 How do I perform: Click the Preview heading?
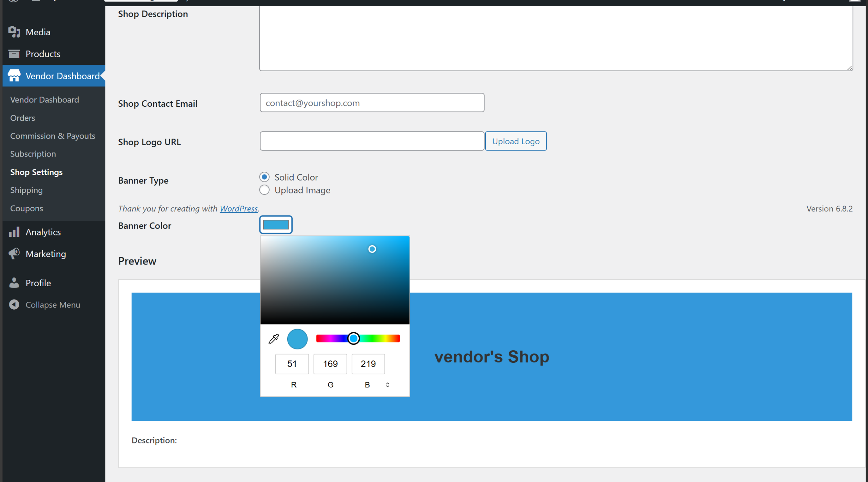137,261
